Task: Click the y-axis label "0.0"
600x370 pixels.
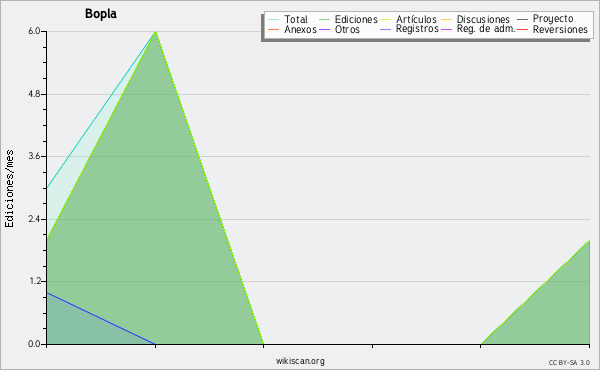Action: point(34,344)
